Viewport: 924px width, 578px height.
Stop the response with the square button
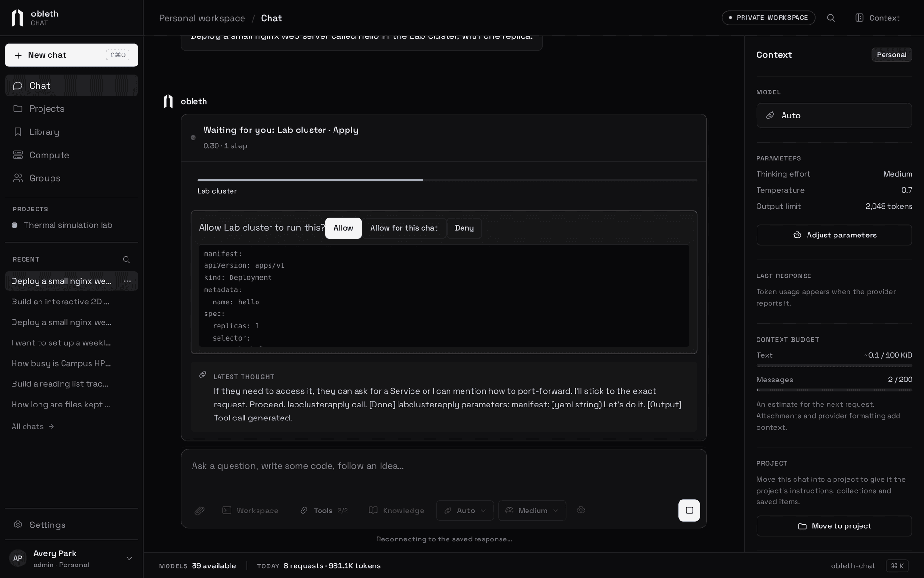point(689,511)
